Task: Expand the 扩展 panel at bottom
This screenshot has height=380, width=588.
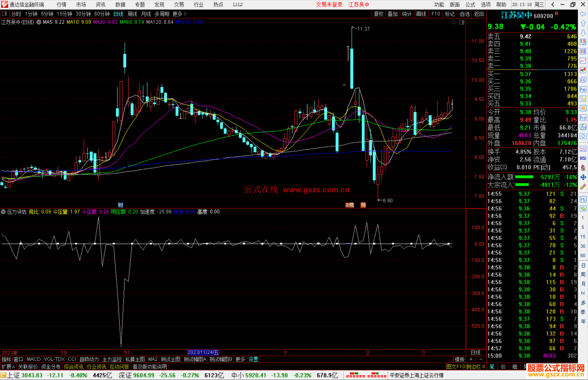Action: point(8,367)
